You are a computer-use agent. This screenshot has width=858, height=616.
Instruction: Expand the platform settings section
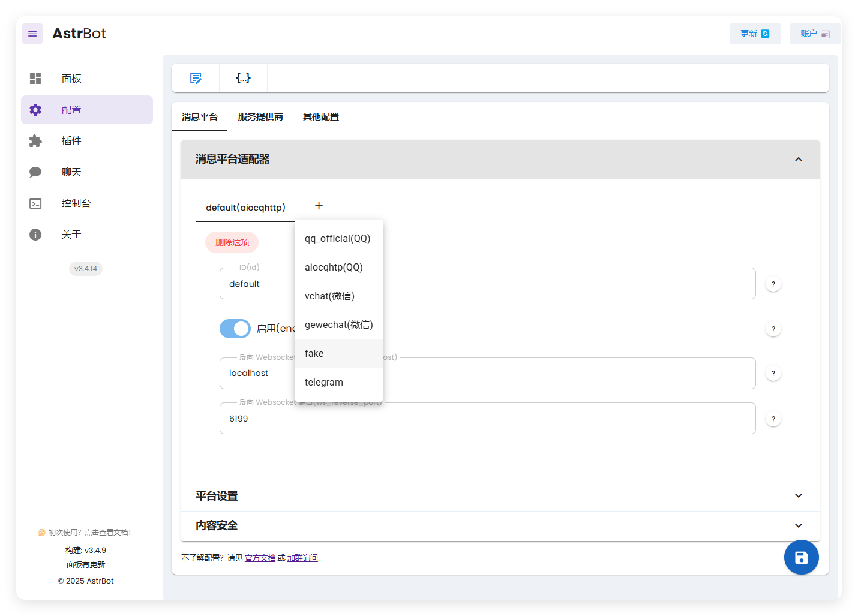[798, 496]
